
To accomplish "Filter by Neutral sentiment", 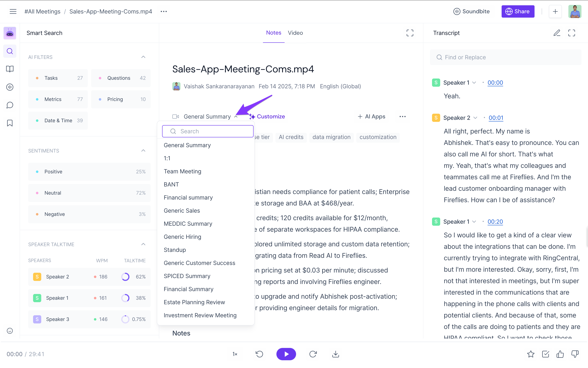I will point(89,193).
